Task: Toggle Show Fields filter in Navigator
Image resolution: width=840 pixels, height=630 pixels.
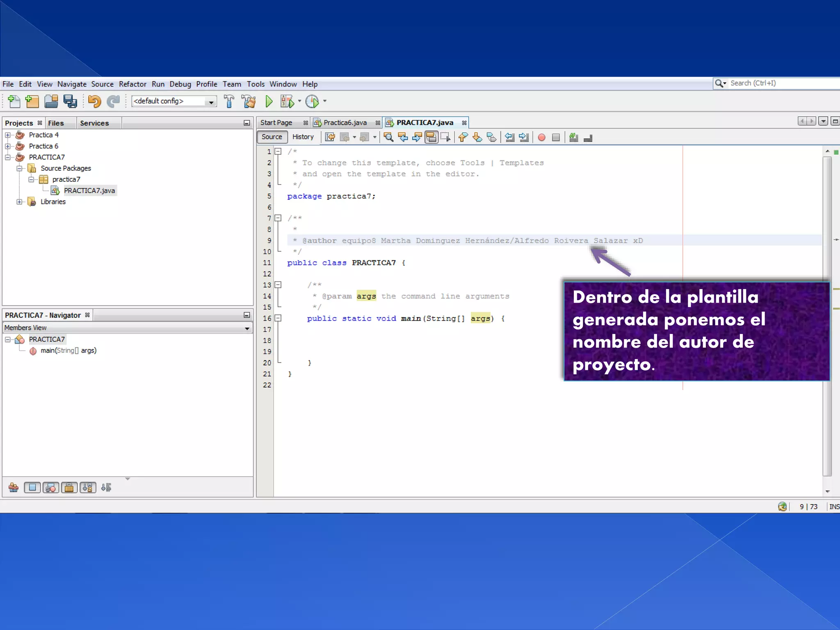Action: pyautogui.click(x=32, y=487)
